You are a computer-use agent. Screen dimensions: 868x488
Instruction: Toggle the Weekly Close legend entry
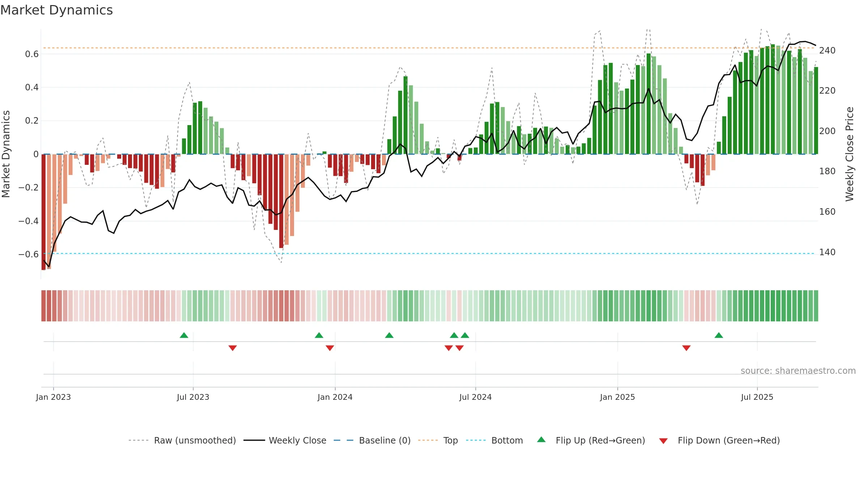285,440
